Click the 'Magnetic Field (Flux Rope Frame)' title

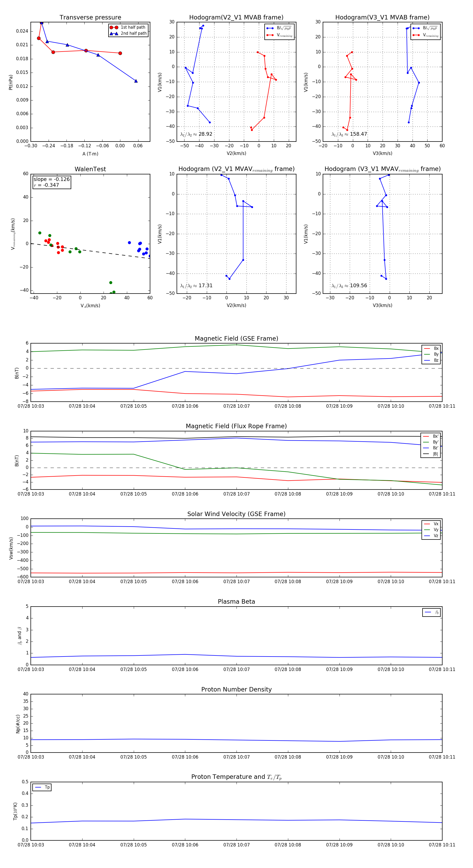[236, 426]
